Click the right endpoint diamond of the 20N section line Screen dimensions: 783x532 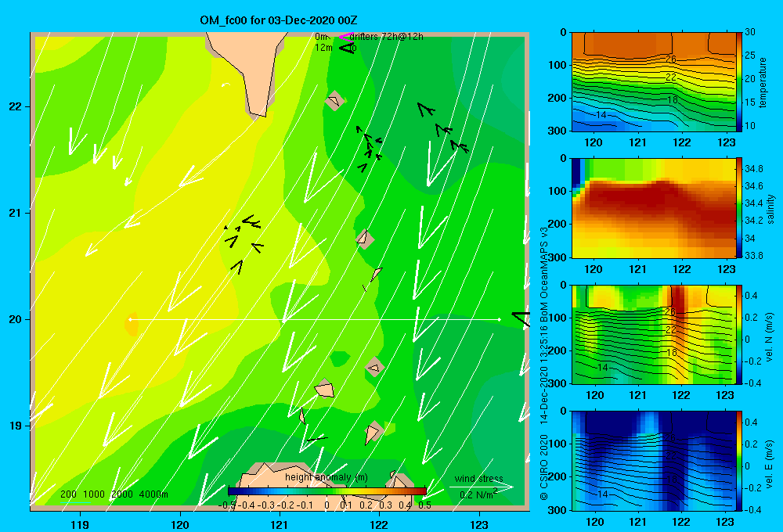click(499, 319)
